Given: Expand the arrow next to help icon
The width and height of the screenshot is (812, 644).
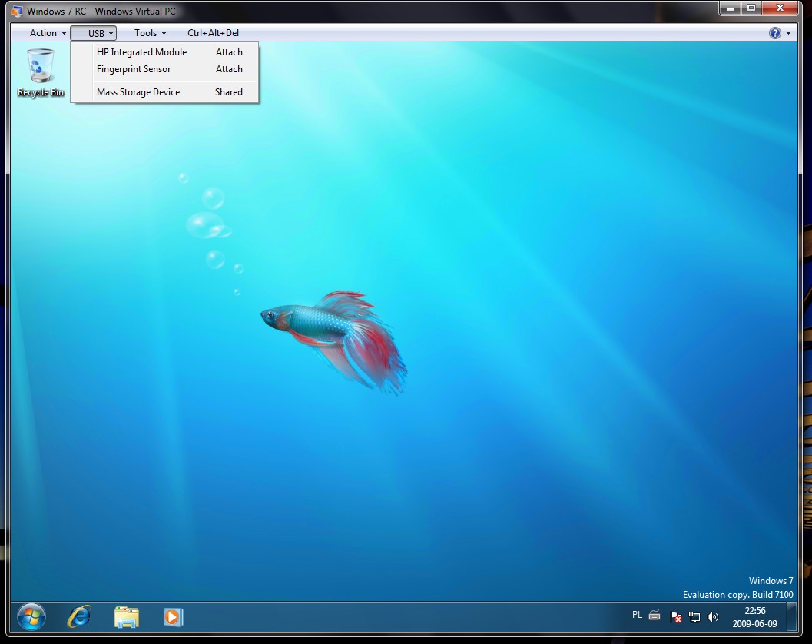Looking at the screenshot, I should 788,33.
